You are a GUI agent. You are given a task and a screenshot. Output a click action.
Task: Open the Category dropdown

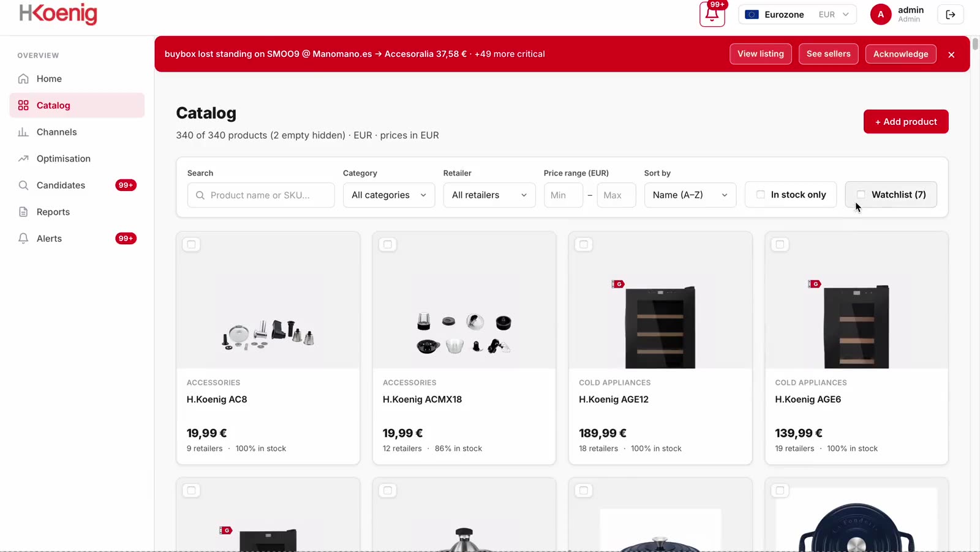[x=389, y=195]
